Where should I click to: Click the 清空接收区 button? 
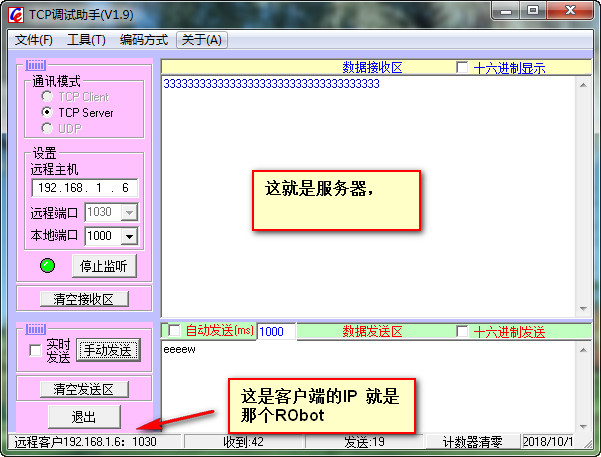point(84,299)
